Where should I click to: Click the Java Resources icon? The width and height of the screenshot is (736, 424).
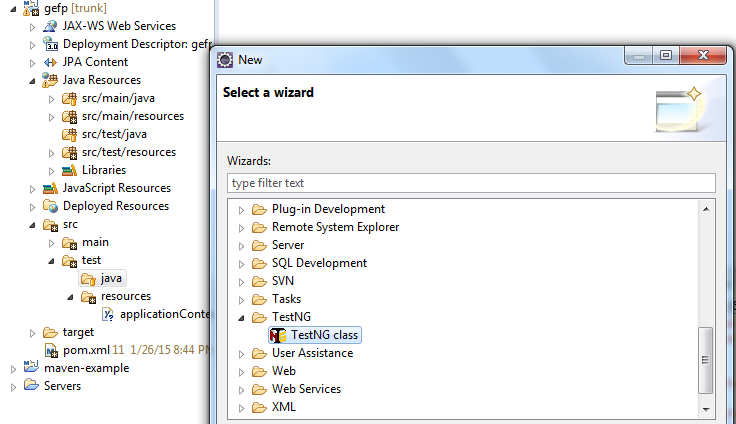[x=51, y=80]
